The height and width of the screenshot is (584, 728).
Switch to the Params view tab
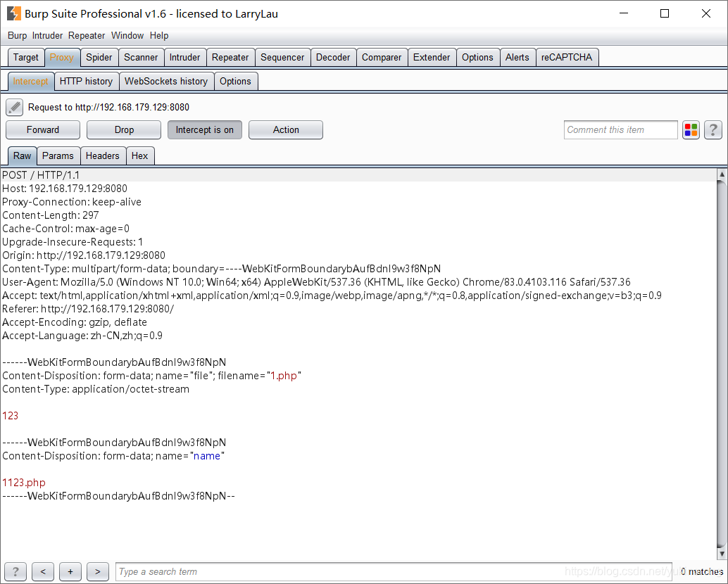(x=58, y=156)
